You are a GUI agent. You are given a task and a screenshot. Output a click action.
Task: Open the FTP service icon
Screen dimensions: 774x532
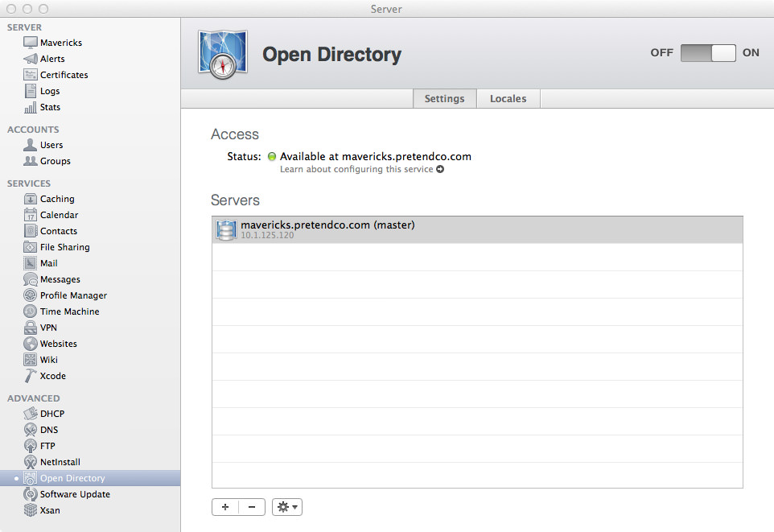point(30,446)
